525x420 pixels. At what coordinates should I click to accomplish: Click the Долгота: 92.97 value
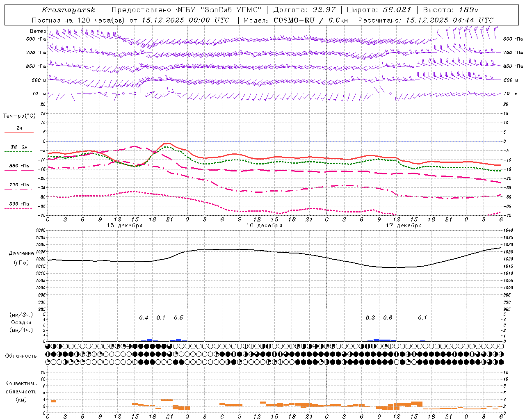[x=304, y=10]
